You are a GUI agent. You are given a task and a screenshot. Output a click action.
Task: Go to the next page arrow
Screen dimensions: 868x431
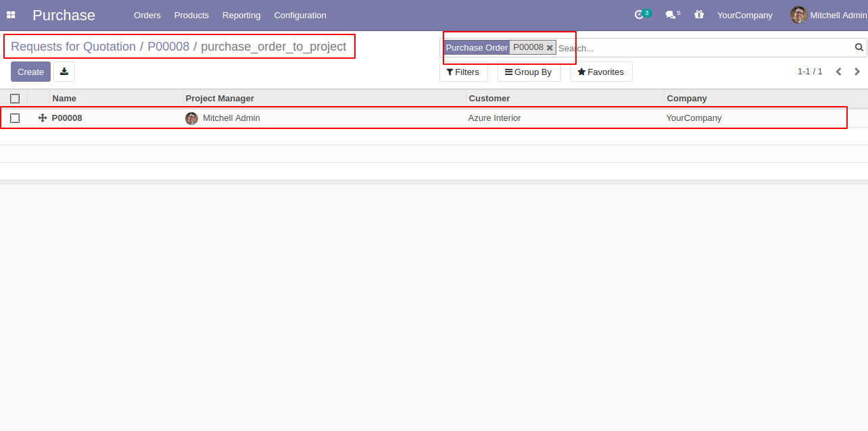[x=857, y=72]
